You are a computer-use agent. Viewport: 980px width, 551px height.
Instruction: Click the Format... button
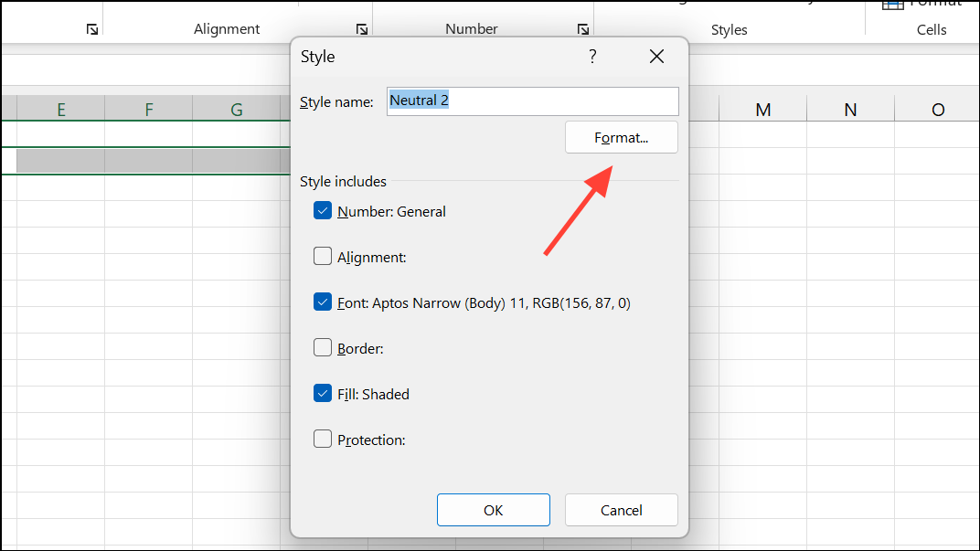tap(621, 137)
